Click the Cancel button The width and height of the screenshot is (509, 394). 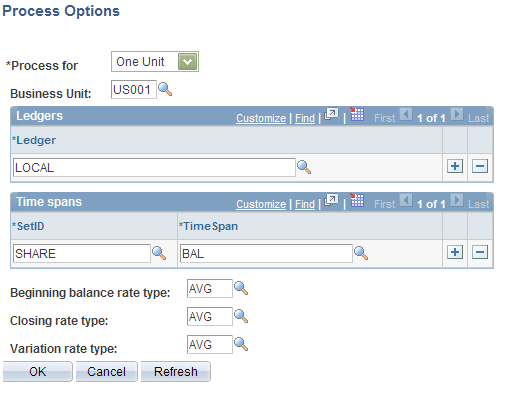point(106,371)
